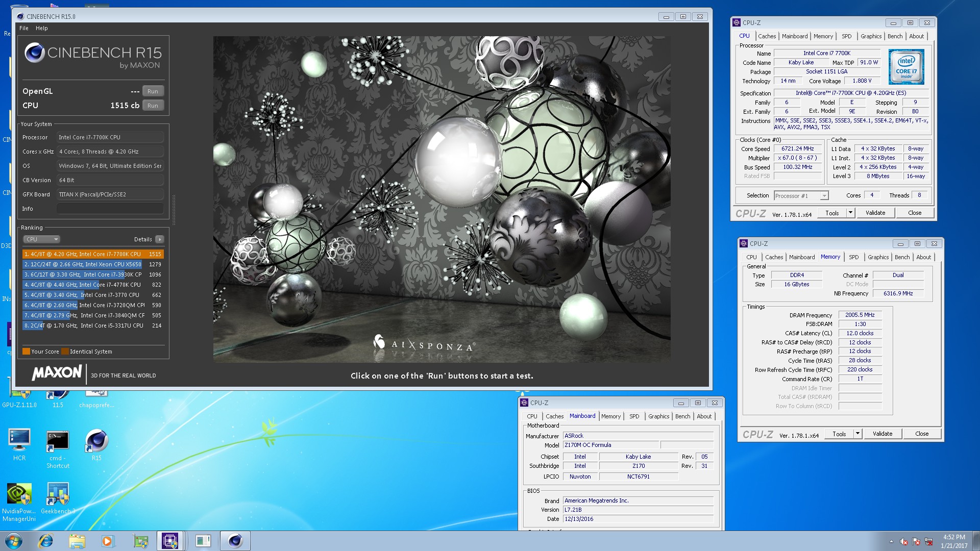The width and height of the screenshot is (980, 551).
Task: Select top ranking row i7-7700K 1515
Action: (x=93, y=254)
